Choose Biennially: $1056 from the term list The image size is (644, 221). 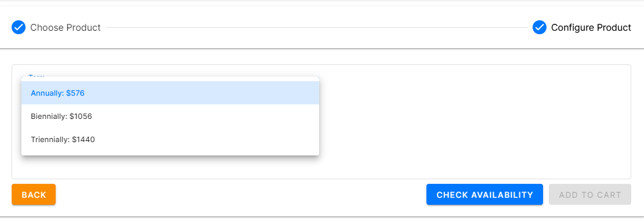pyautogui.click(x=170, y=116)
